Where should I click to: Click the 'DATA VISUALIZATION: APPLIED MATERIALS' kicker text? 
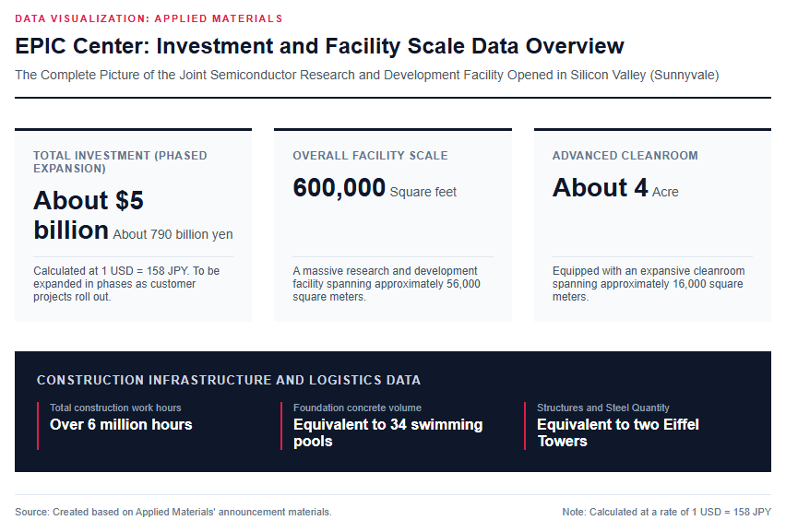pyautogui.click(x=149, y=19)
